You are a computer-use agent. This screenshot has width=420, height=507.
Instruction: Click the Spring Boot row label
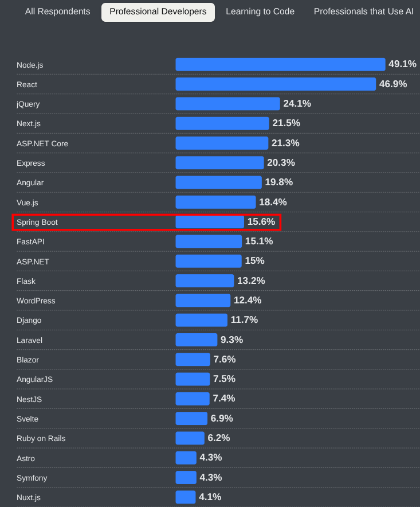tap(37, 222)
